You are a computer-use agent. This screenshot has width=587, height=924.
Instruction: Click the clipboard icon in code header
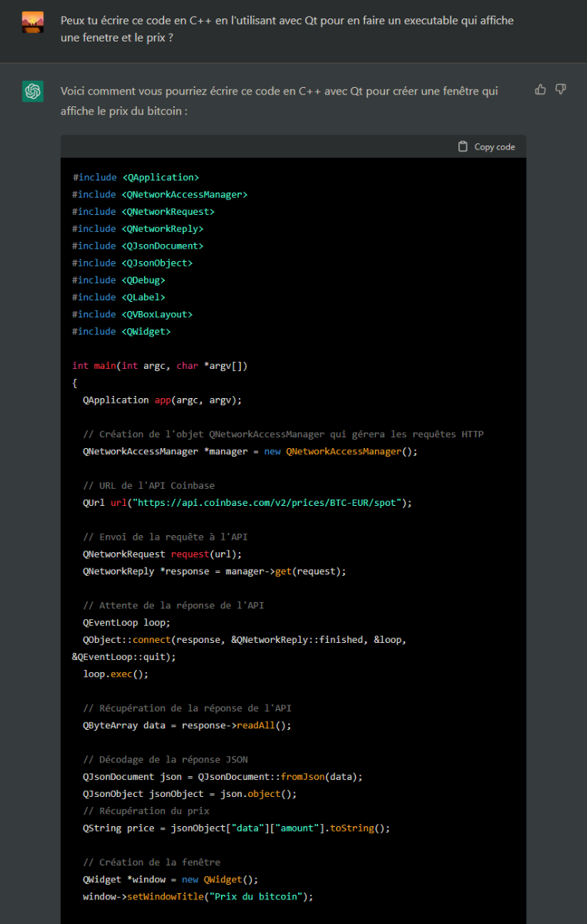(x=462, y=146)
